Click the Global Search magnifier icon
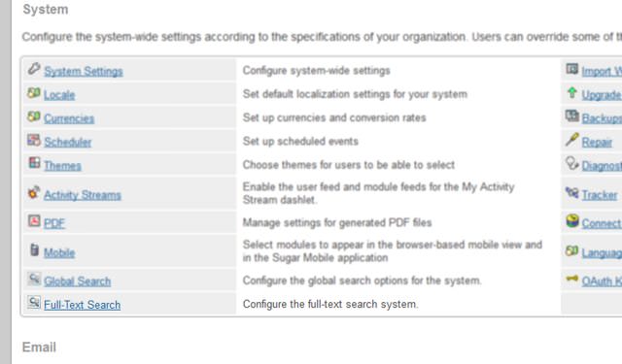The image size is (622, 364). tap(34, 279)
